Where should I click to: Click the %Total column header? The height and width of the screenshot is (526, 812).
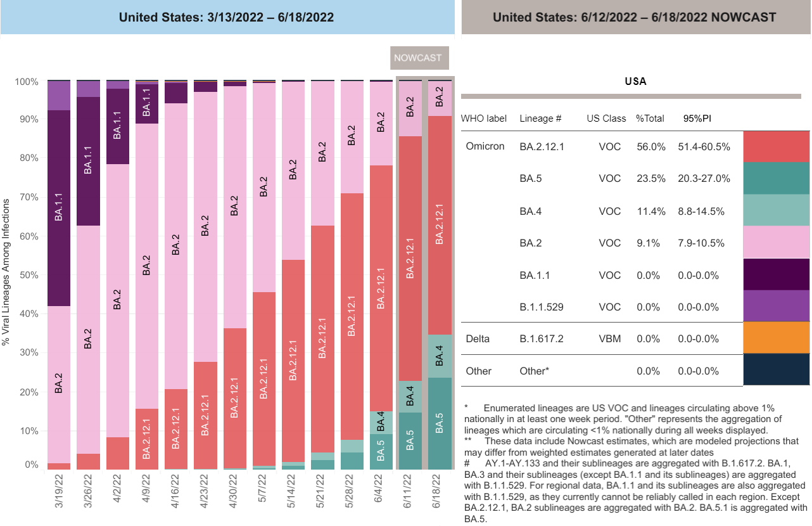tap(649, 119)
